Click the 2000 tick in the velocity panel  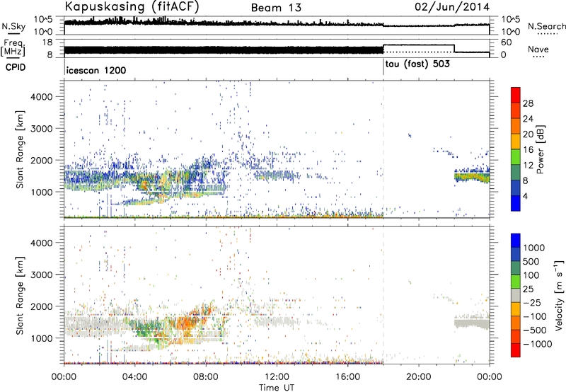(x=42, y=306)
